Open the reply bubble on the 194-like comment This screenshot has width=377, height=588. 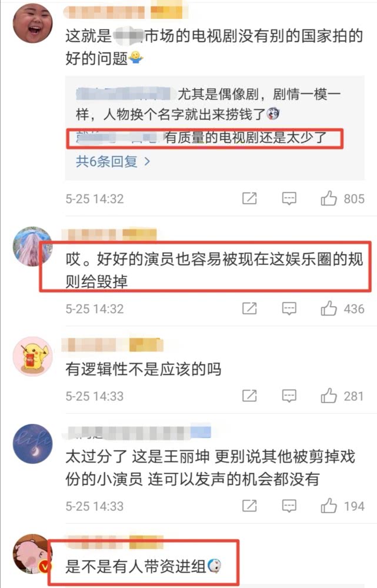[x=289, y=507]
